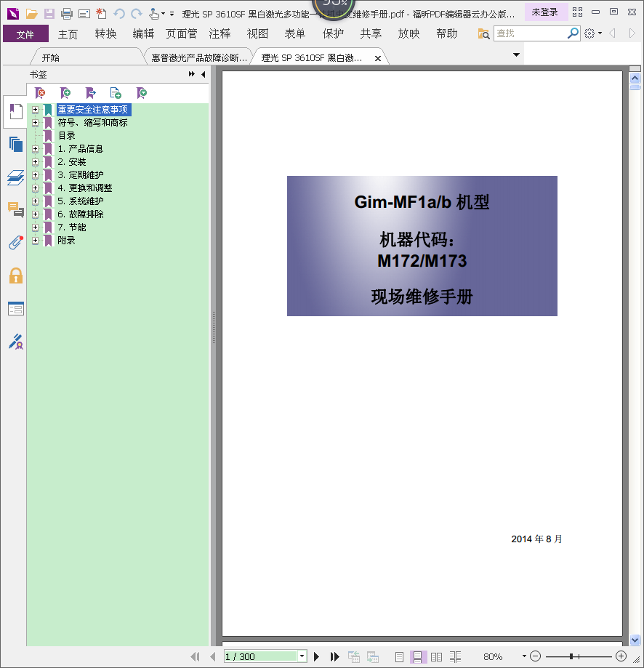Delete the selected bookmark

coord(40,93)
